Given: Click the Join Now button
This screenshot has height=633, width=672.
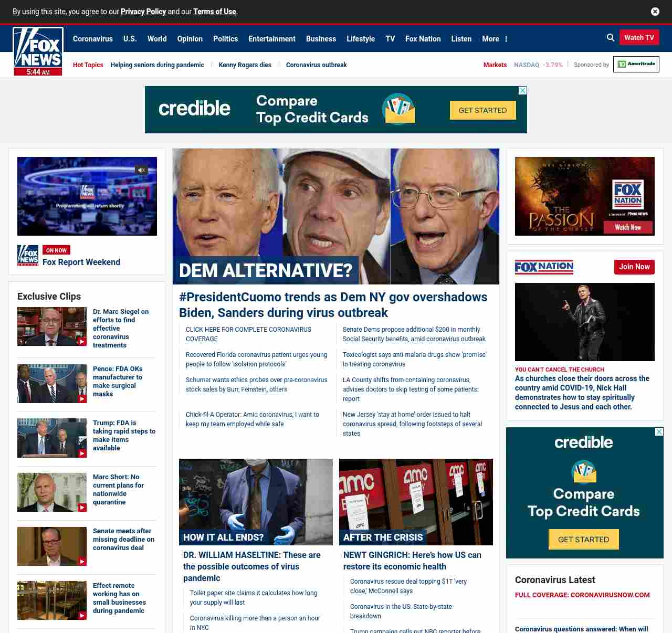Looking at the screenshot, I should pos(634,267).
